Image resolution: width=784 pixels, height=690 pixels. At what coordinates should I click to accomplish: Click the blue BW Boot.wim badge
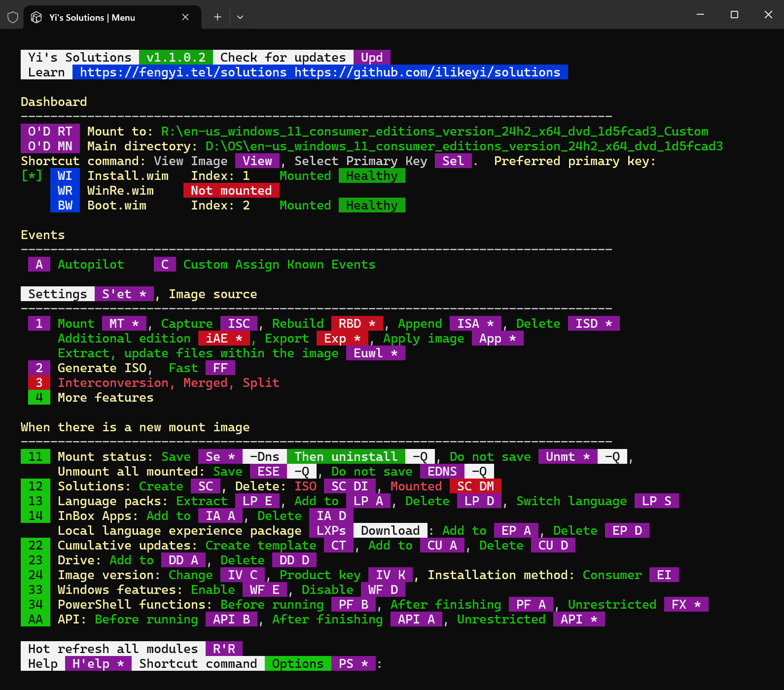(65, 206)
